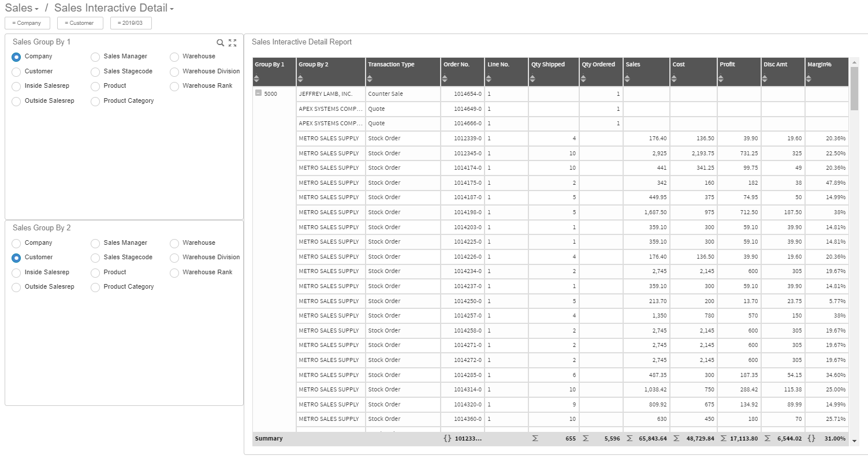The height and width of the screenshot is (459, 868).
Task: Select Warehouse in Sales Group By 1
Action: 174,56
